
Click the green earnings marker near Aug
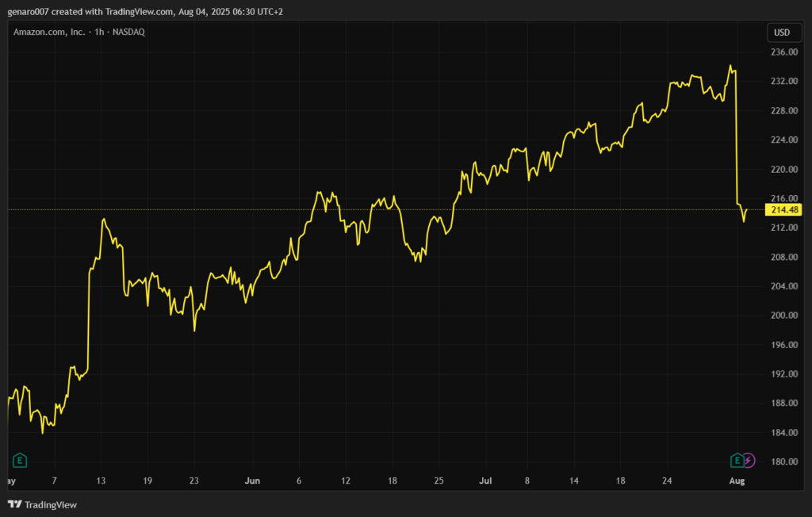click(x=737, y=460)
